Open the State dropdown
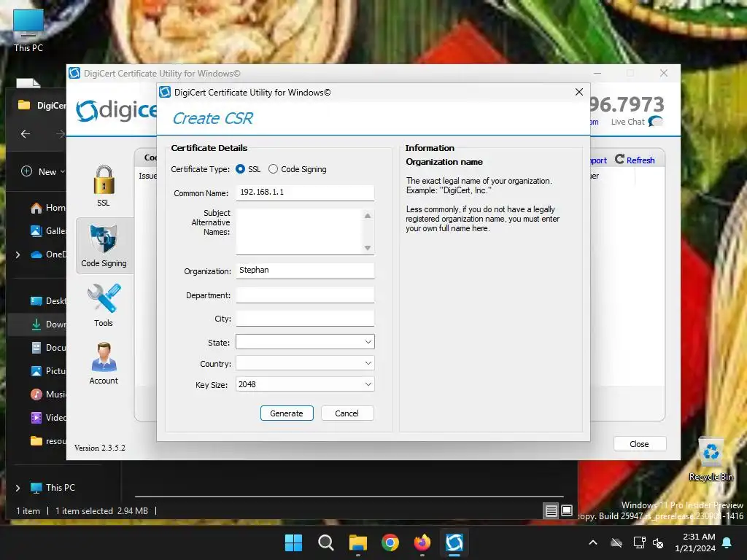This screenshot has width=747, height=560. point(305,341)
